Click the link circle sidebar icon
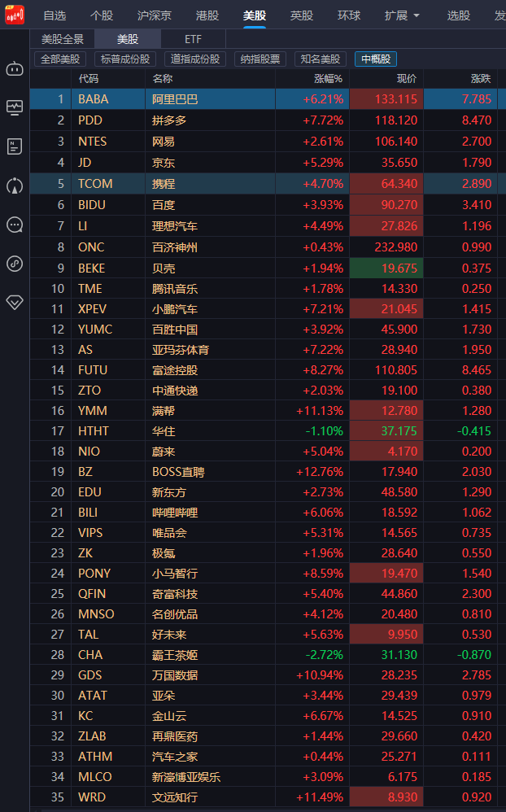 (x=15, y=264)
